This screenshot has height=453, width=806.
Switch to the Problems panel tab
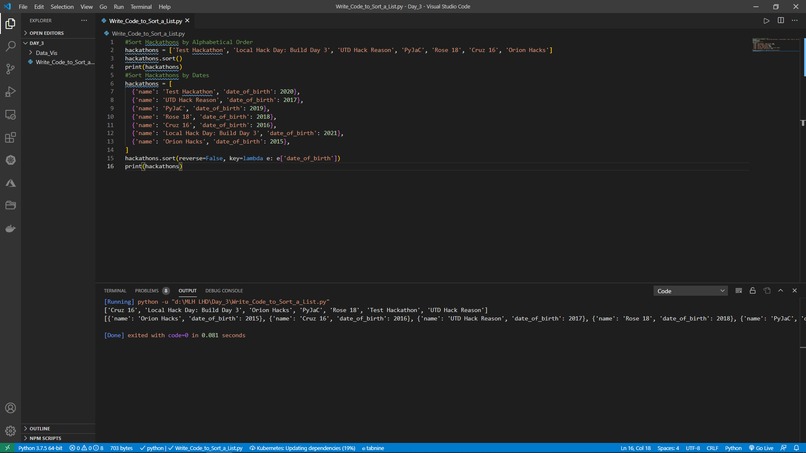pyautogui.click(x=152, y=291)
